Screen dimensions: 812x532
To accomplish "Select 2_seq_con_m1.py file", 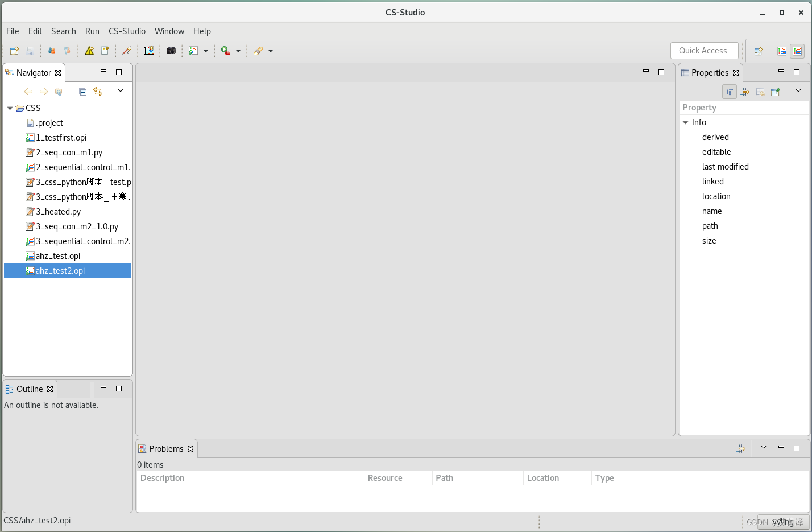I will [x=69, y=152].
